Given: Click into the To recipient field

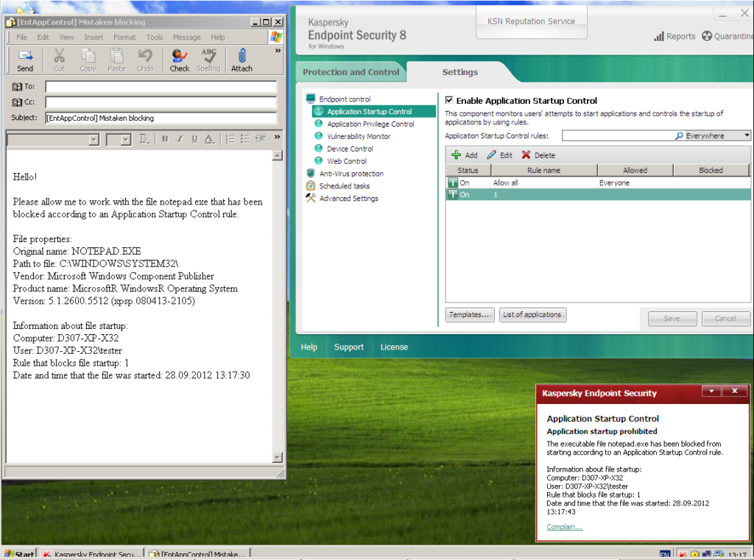Looking at the screenshot, I should [x=161, y=87].
